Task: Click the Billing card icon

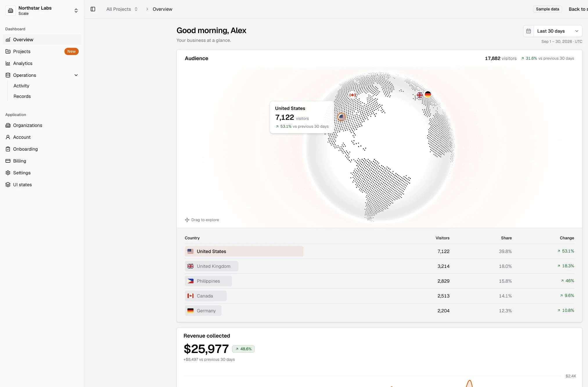Action: click(8, 161)
